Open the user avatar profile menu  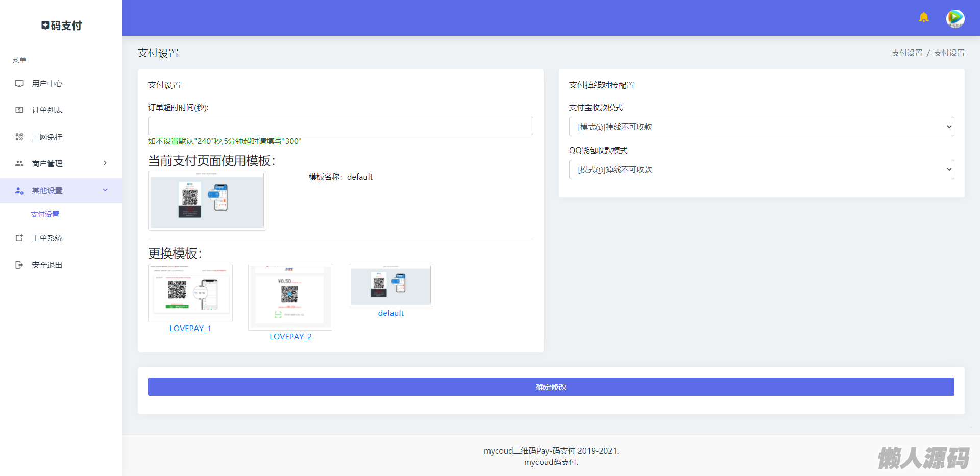click(x=955, y=19)
